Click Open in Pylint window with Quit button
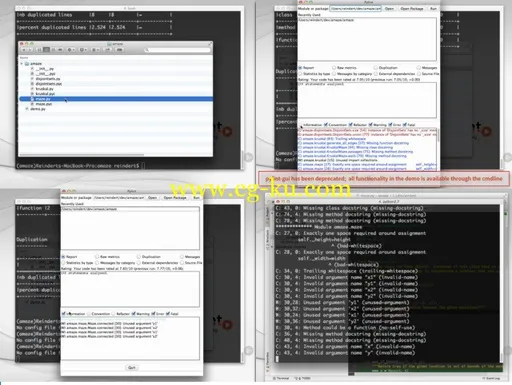 tap(152, 198)
